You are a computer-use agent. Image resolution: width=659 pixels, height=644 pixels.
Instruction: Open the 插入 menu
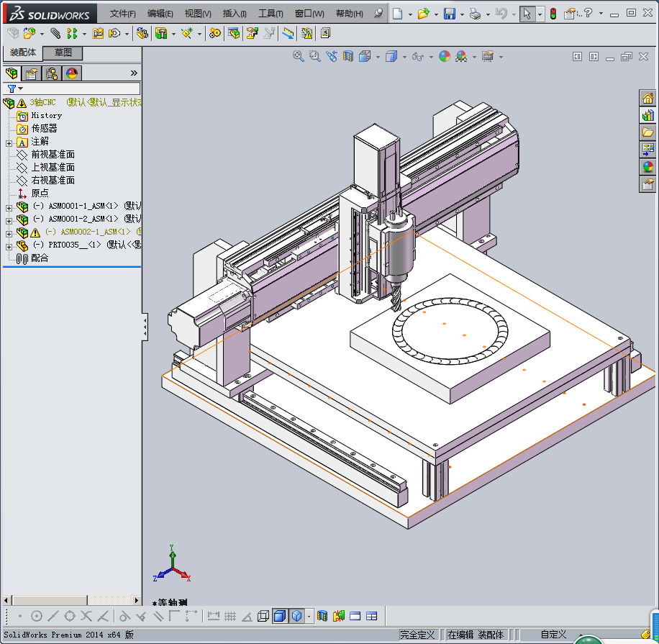[x=235, y=14]
